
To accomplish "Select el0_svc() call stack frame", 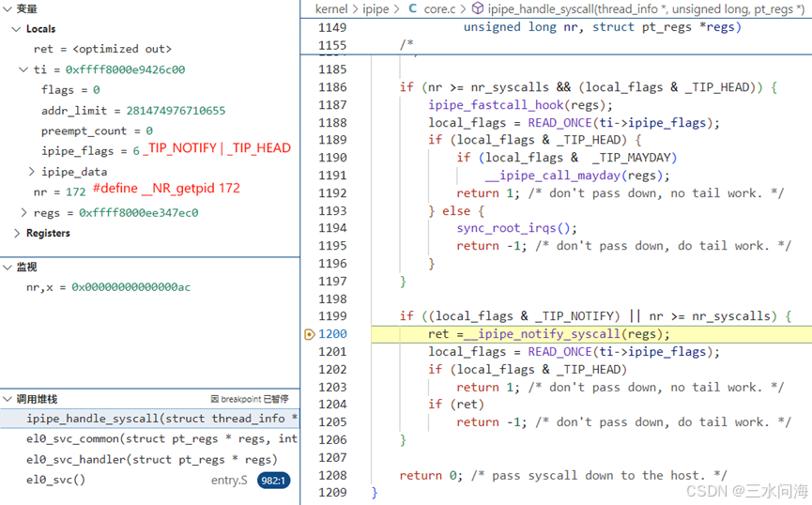I will click(149, 481).
